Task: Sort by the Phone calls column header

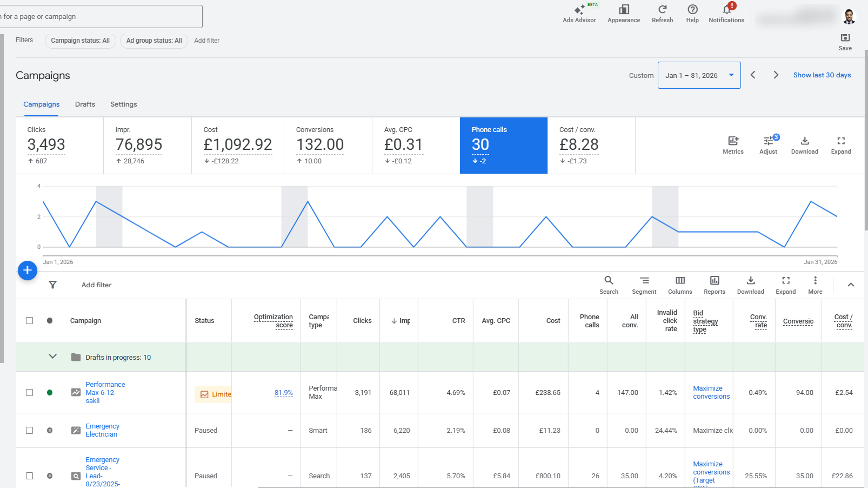Action: (x=589, y=321)
